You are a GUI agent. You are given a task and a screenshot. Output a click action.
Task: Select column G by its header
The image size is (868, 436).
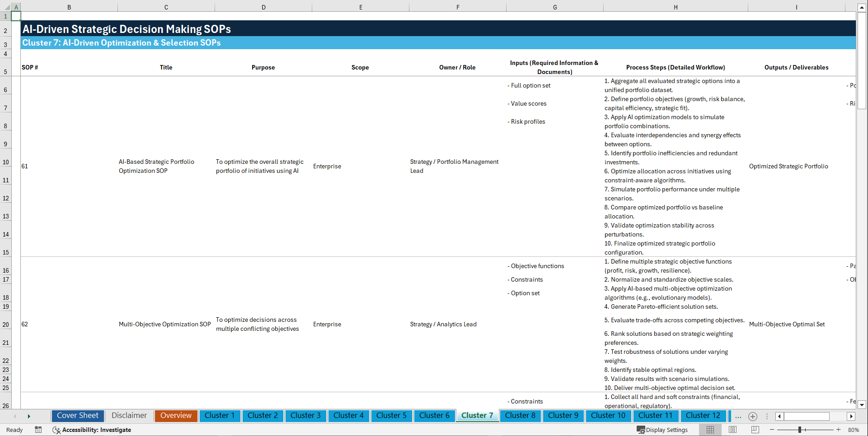(x=554, y=7)
